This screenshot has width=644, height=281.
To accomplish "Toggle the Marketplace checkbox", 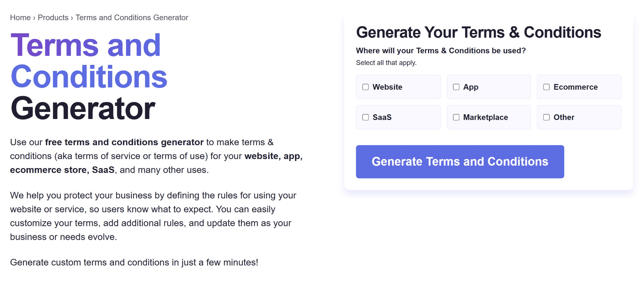I will pyautogui.click(x=456, y=117).
